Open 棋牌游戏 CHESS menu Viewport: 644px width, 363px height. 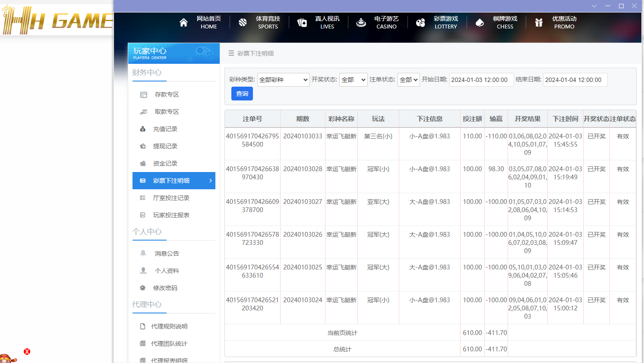tap(505, 22)
